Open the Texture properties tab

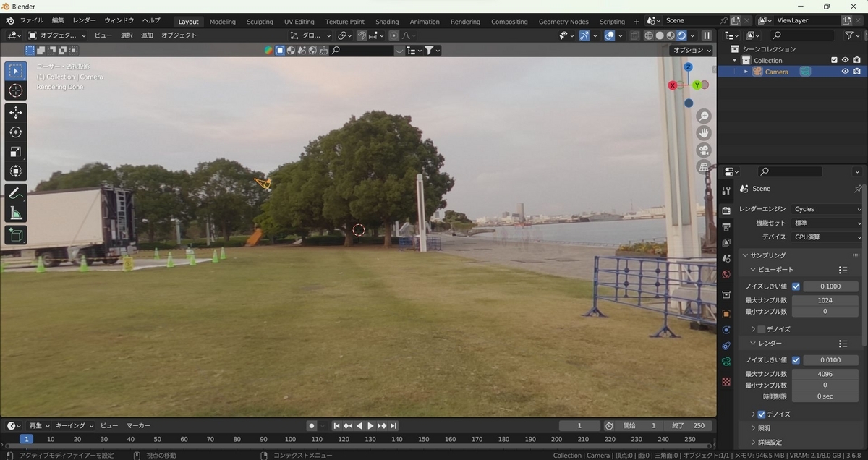coord(726,381)
